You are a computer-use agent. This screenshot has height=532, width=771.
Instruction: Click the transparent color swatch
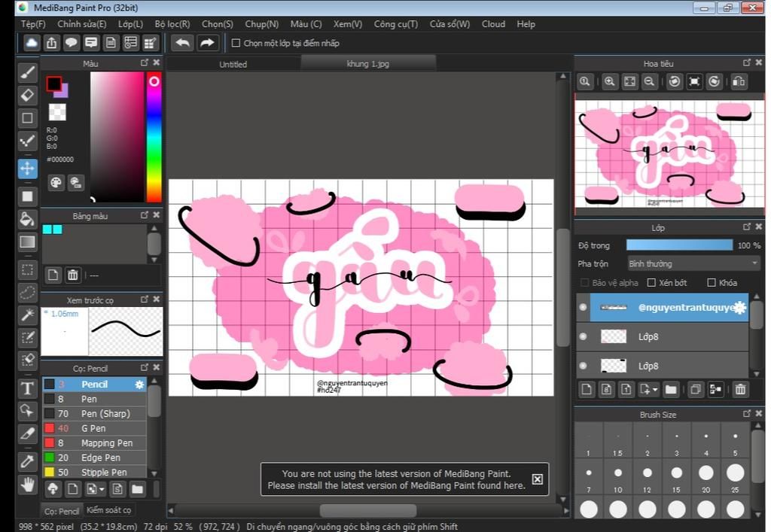coord(57,112)
